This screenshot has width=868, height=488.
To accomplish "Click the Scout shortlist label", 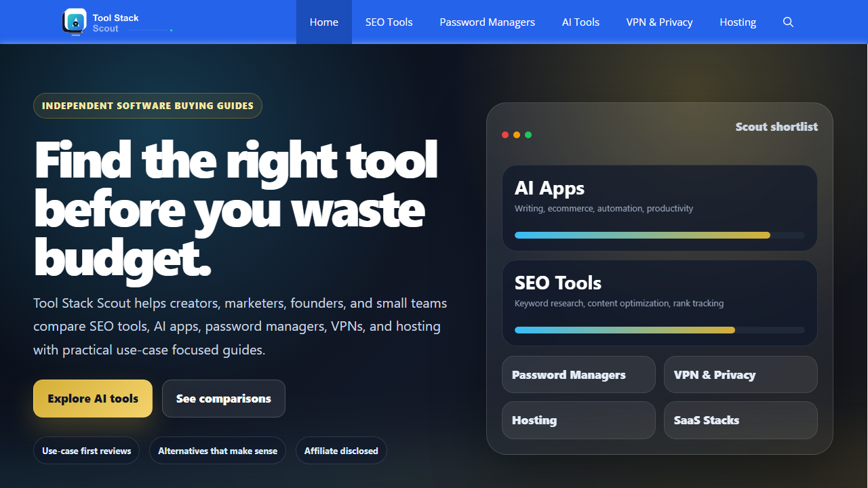I will (776, 127).
